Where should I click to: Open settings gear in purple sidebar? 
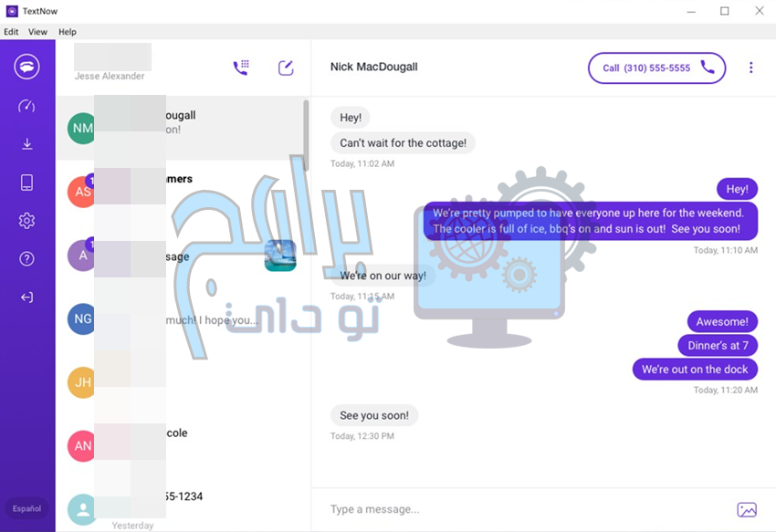coord(26,220)
